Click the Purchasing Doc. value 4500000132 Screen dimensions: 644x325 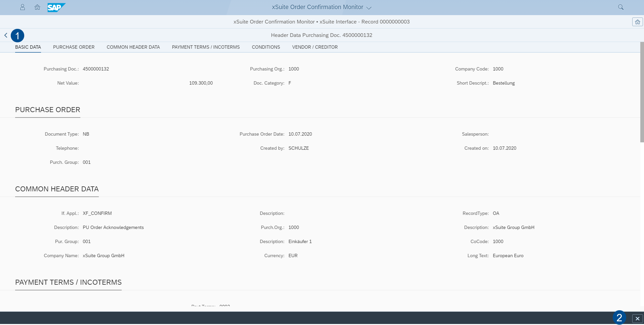click(96, 69)
